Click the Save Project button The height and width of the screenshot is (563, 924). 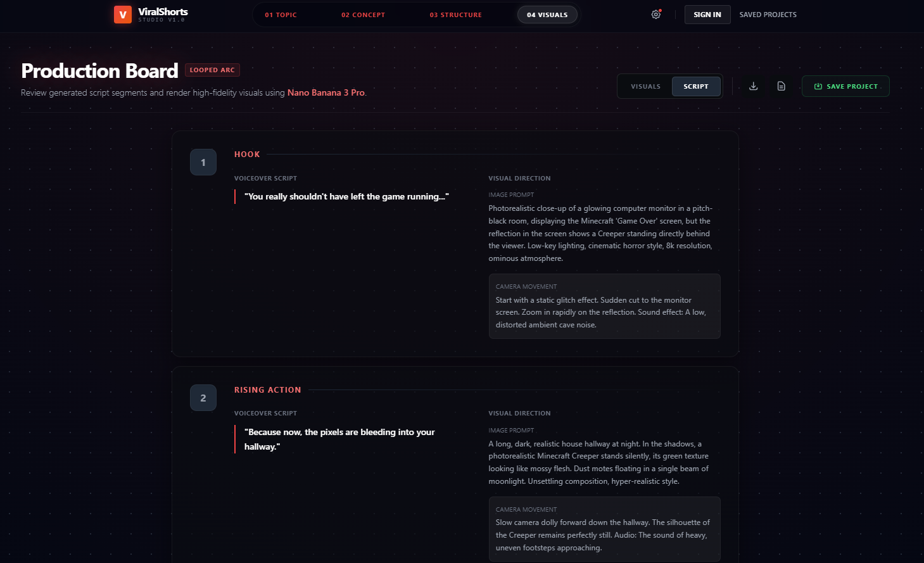point(845,86)
